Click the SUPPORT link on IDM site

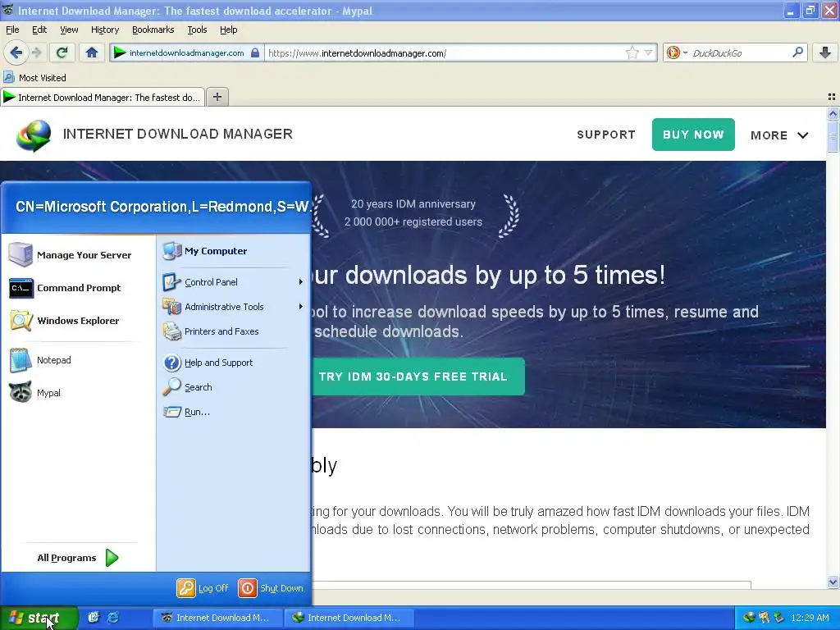pyautogui.click(x=606, y=135)
